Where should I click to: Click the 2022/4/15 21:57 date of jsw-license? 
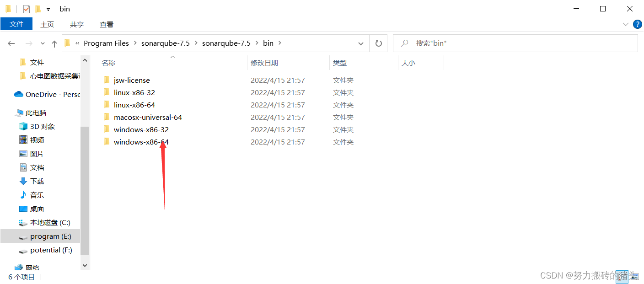click(x=278, y=80)
